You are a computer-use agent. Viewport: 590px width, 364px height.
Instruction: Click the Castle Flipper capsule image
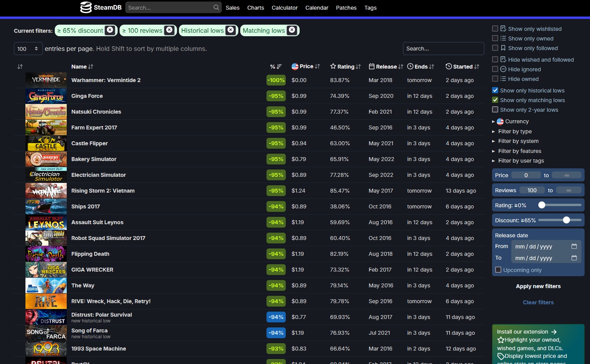click(46, 143)
